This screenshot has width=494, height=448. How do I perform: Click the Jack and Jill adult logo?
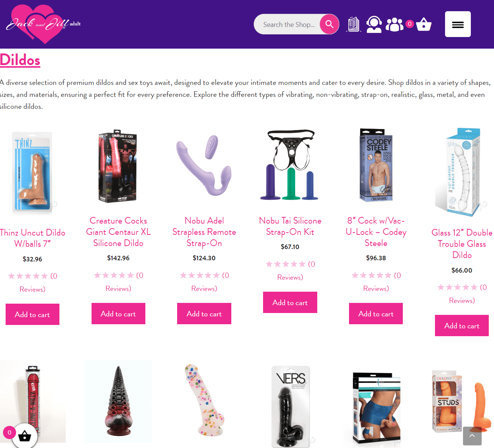[x=43, y=24]
